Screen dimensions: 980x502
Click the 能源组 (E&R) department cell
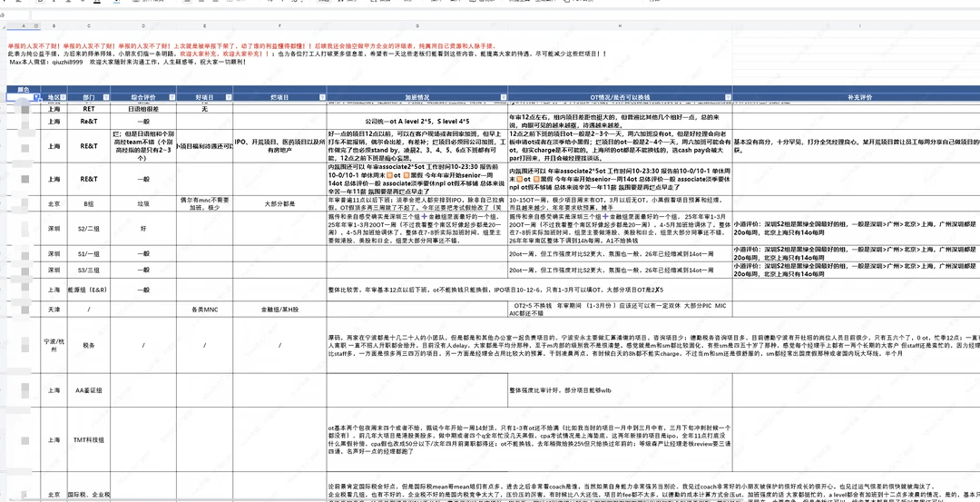pyautogui.click(x=89, y=290)
